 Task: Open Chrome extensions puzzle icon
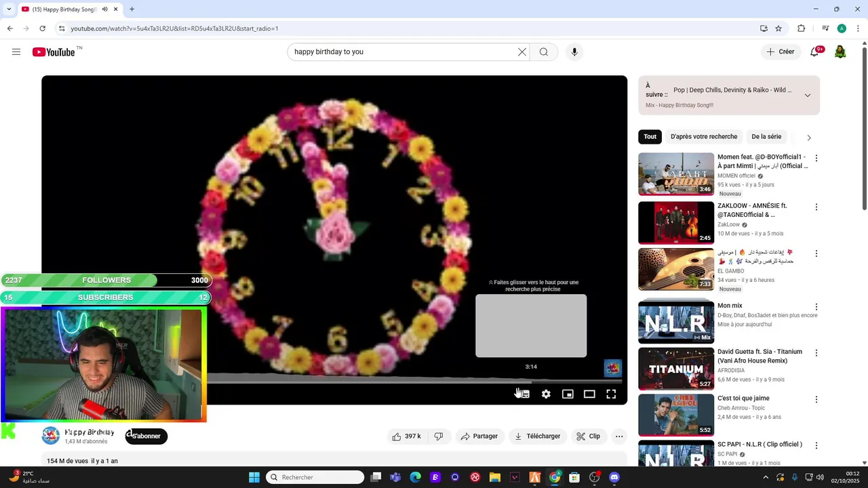tap(801, 28)
